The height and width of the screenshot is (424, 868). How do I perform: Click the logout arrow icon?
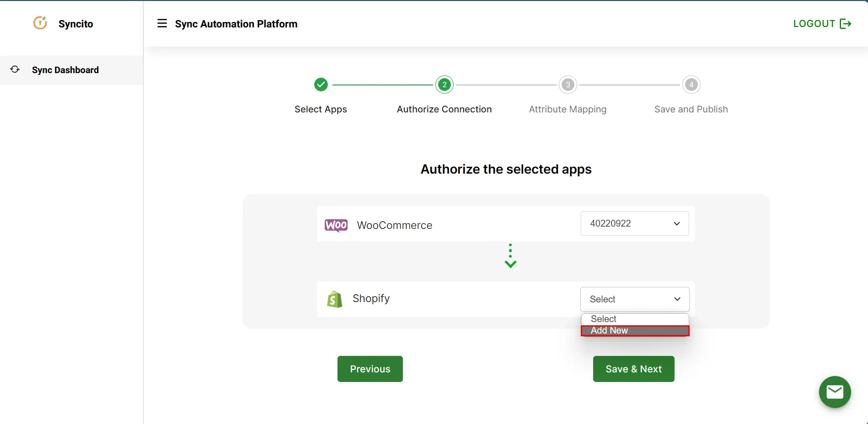tap(846, 23)
